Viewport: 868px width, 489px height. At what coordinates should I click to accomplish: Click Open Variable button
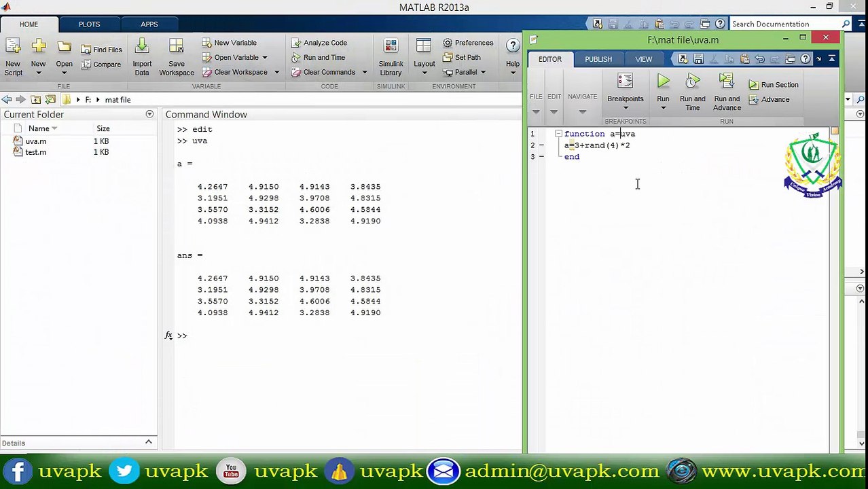pos(230,58)
